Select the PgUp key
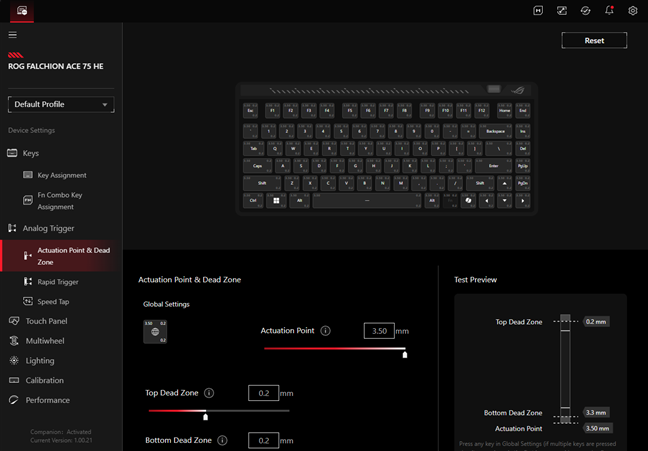 tap(523, 166)
